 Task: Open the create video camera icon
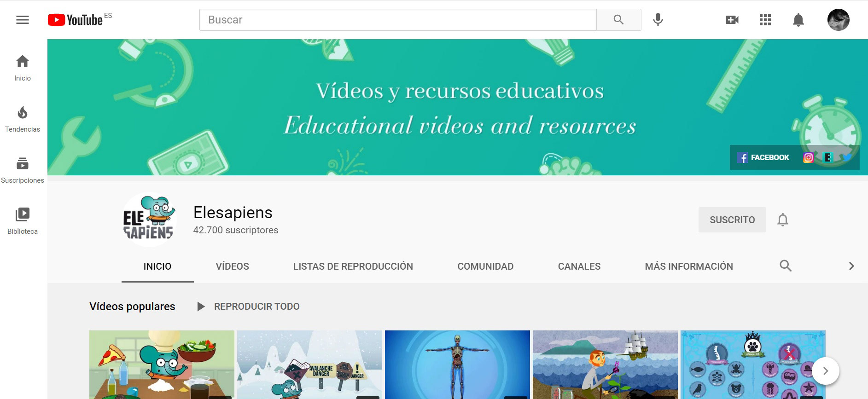click(732, 20)
